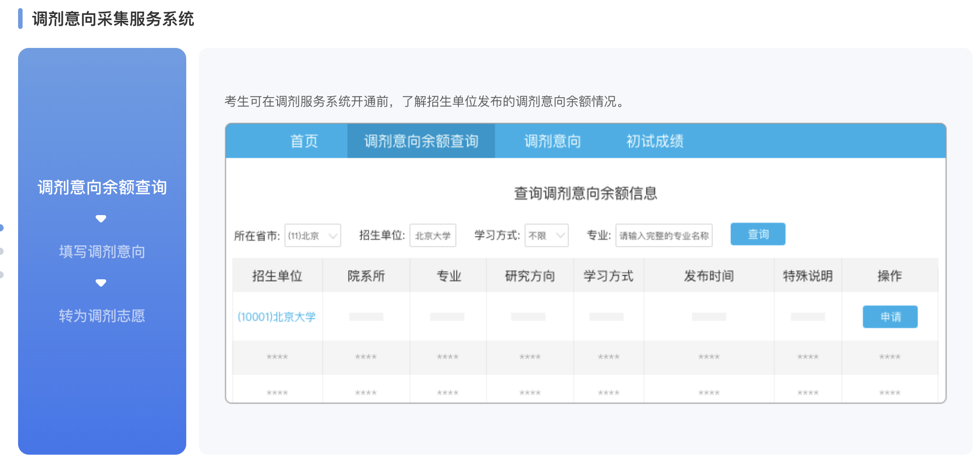This screenshot has width=980, height=461.
Task: Select 调剂意向余额查询 step in left sidebar
Action: tap(102, 187)
